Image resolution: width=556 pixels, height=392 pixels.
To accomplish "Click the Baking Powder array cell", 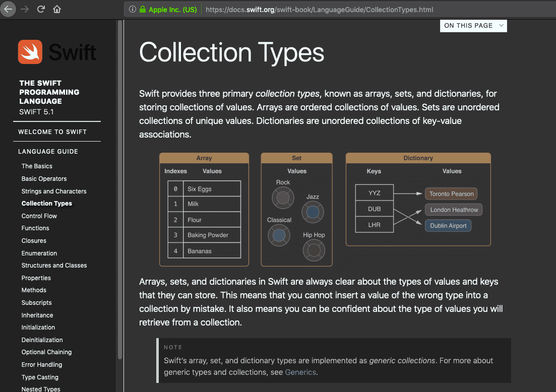I will (212, 235).
